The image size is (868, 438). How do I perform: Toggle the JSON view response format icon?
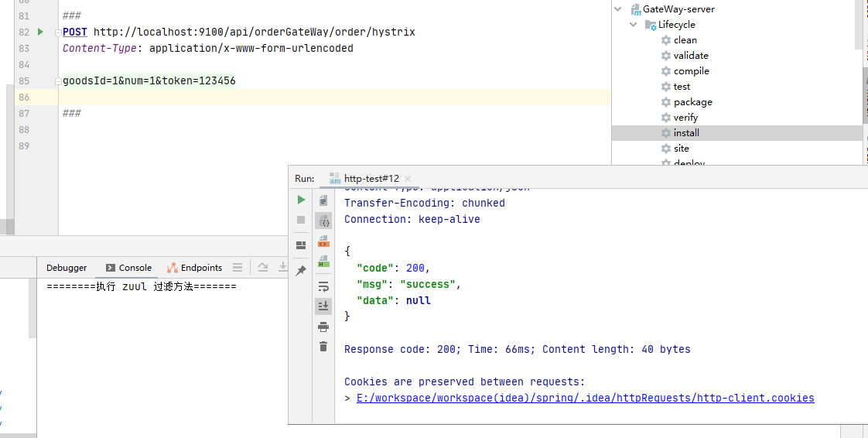click(323, 221)
